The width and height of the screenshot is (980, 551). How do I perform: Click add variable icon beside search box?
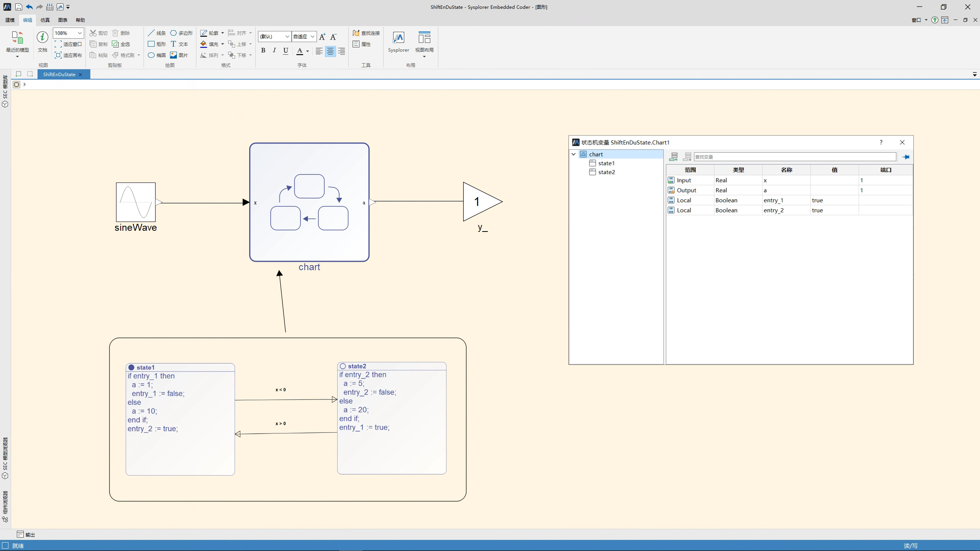[x=673, y=157]
